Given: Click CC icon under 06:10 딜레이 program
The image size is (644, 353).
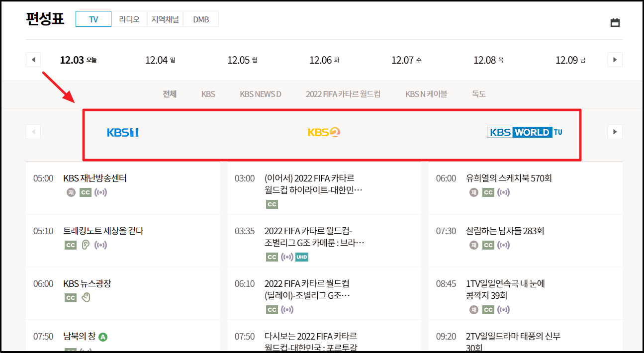Looking at the screenshot, I should [272, 310].
